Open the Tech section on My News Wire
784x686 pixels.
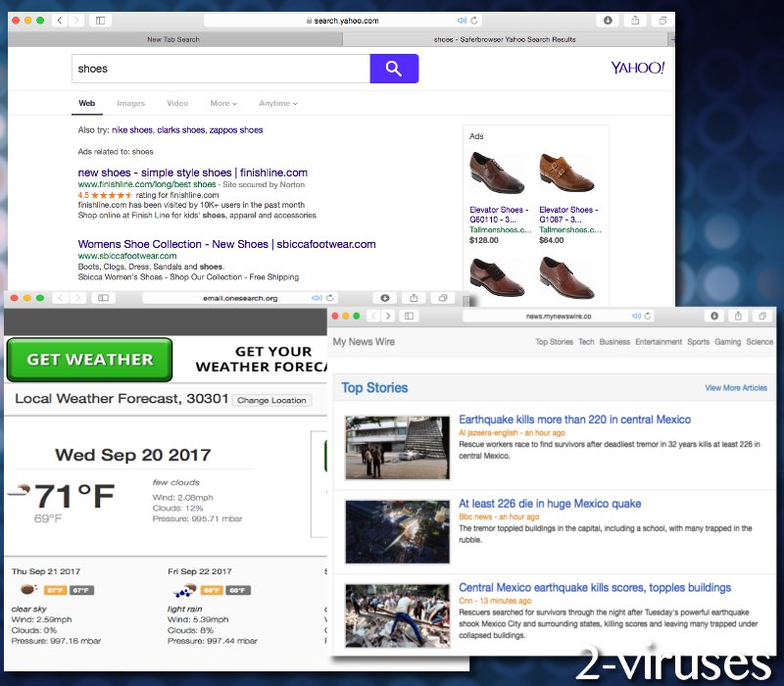coord(585,342)
